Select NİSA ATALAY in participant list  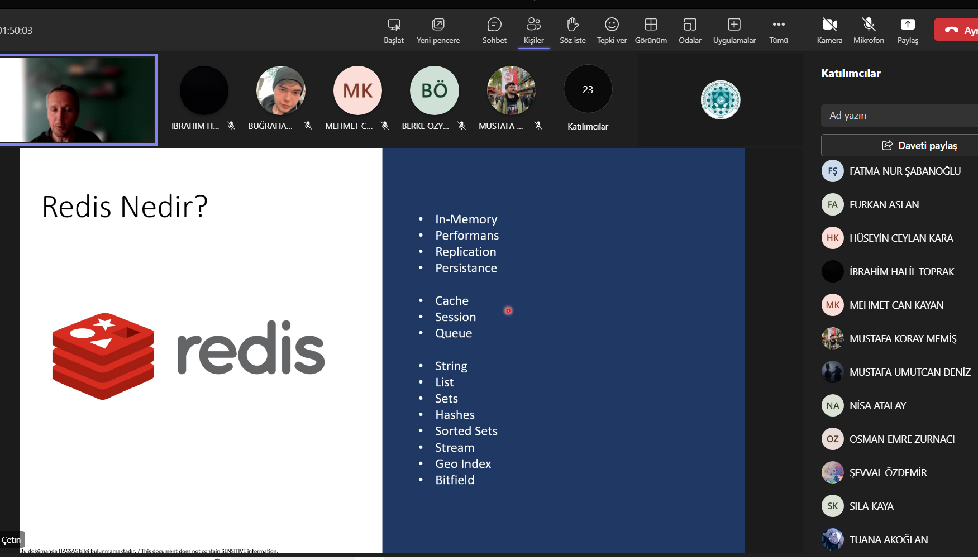coord(899,405)
